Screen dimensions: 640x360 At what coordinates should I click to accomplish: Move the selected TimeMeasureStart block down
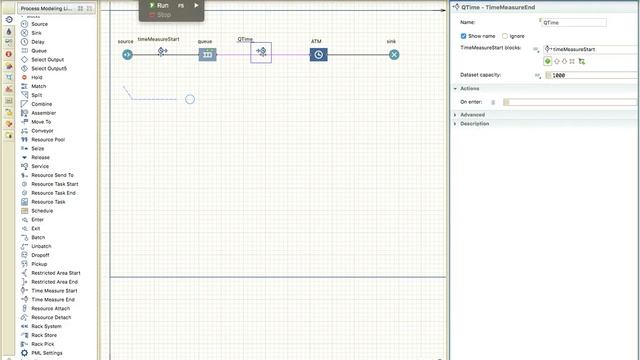[x=564, y=61]
